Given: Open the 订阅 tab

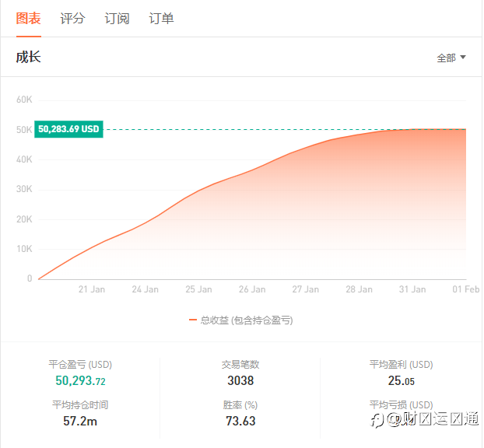Looking at the screenshot, I should click(x=117, y=19).
